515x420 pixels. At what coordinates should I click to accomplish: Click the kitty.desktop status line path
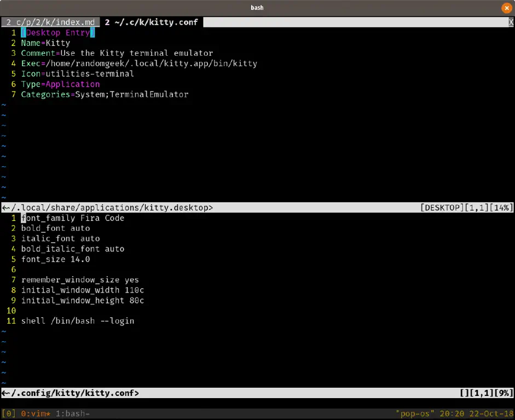click(107, 208)
